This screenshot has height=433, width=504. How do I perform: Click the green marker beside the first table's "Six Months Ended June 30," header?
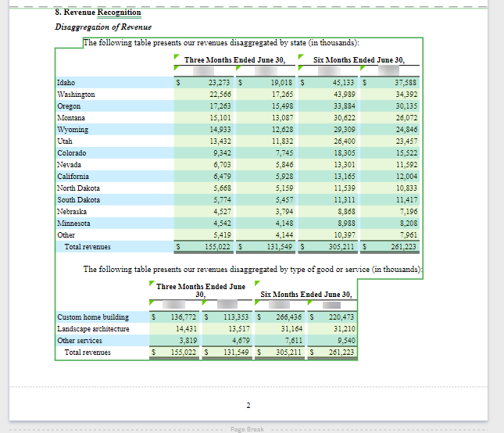point(301,56)
